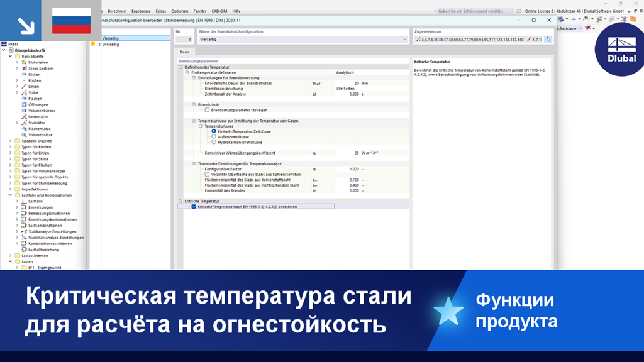Open the Name der Brandschutzkonfiguration dropdown

tap(404, 40)
